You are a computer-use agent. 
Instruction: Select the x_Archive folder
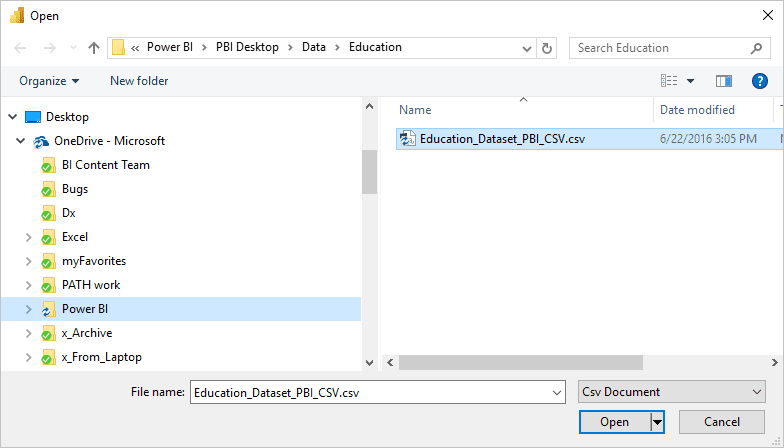tap(87, 333)
